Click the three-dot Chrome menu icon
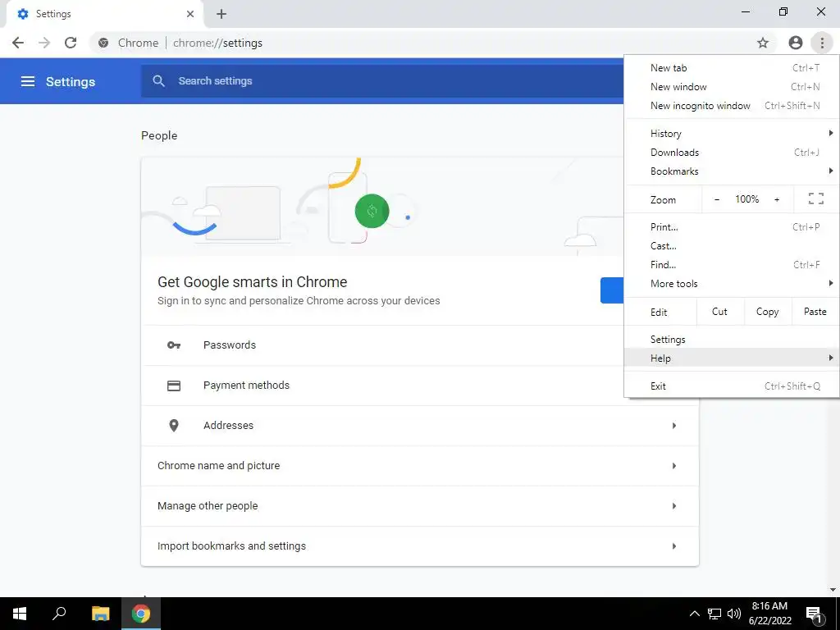 [x=822, y=43]
